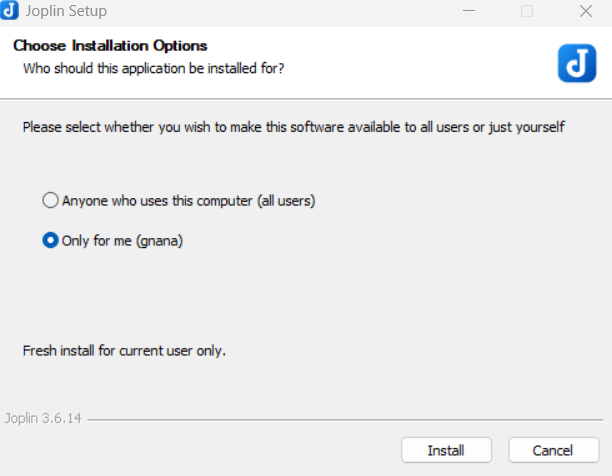
Task: Click the Cancel button
Action: [x=553, y=450]
